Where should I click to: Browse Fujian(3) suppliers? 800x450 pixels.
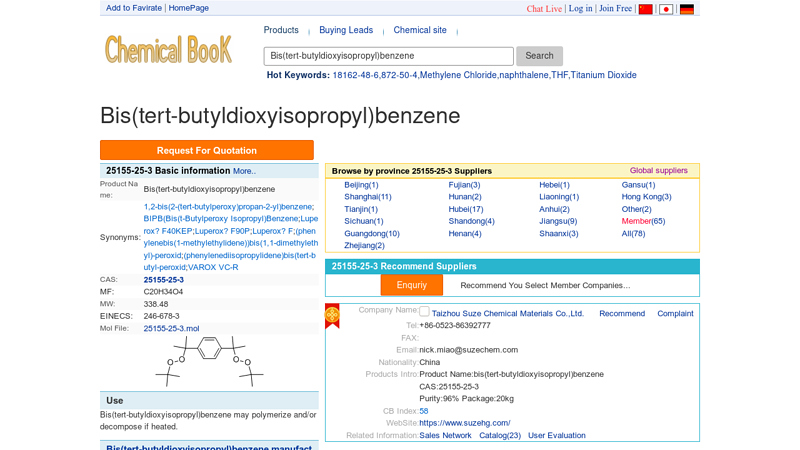(x=464, y=185)
